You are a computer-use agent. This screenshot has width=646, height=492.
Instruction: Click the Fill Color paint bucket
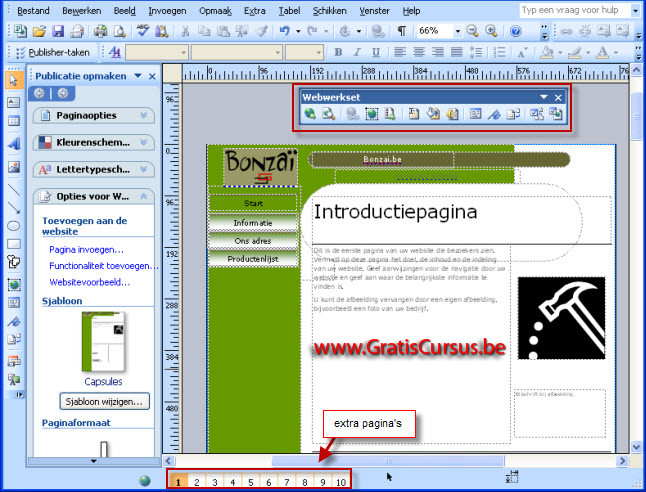coord(547,52)
